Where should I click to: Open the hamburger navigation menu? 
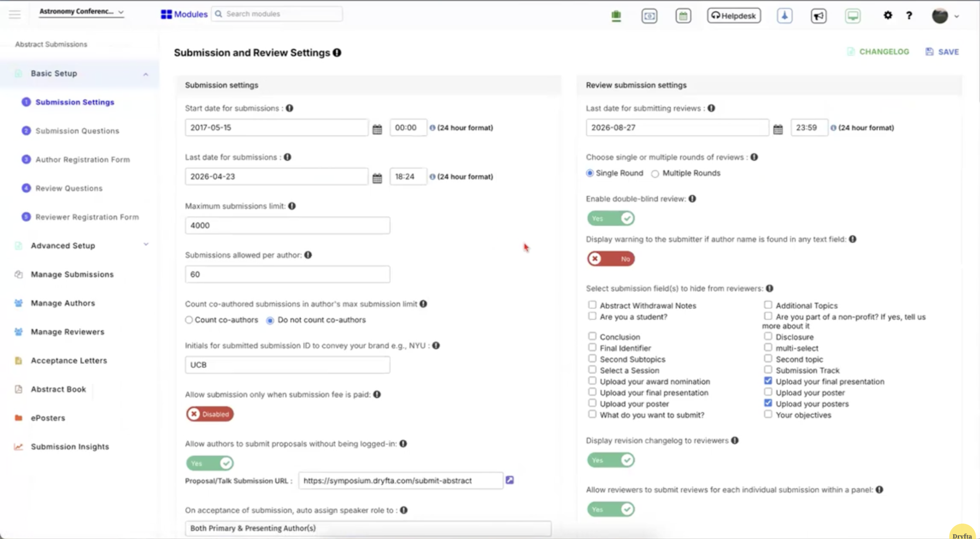click(15, 15)
